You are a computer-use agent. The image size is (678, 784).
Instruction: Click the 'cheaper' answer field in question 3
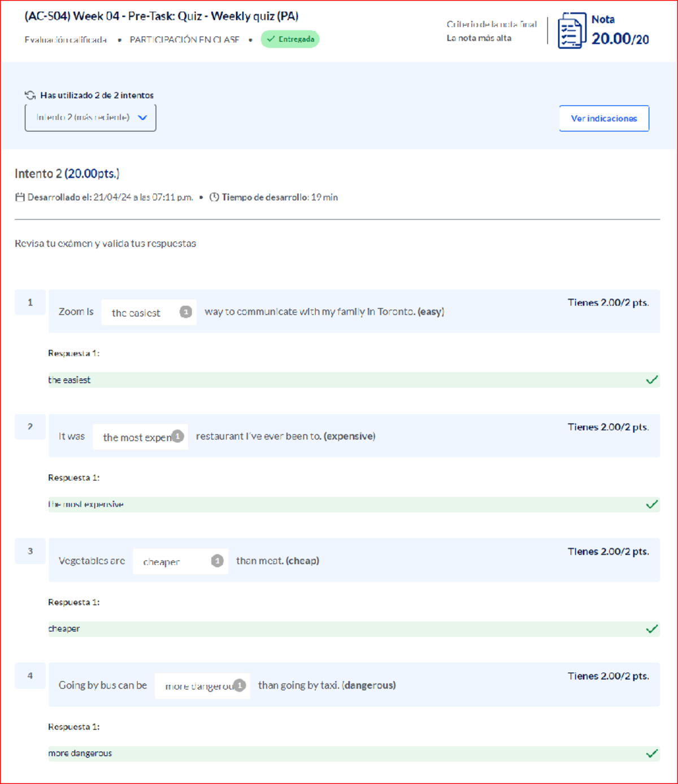pyautogui.click(x=181, y=561)
